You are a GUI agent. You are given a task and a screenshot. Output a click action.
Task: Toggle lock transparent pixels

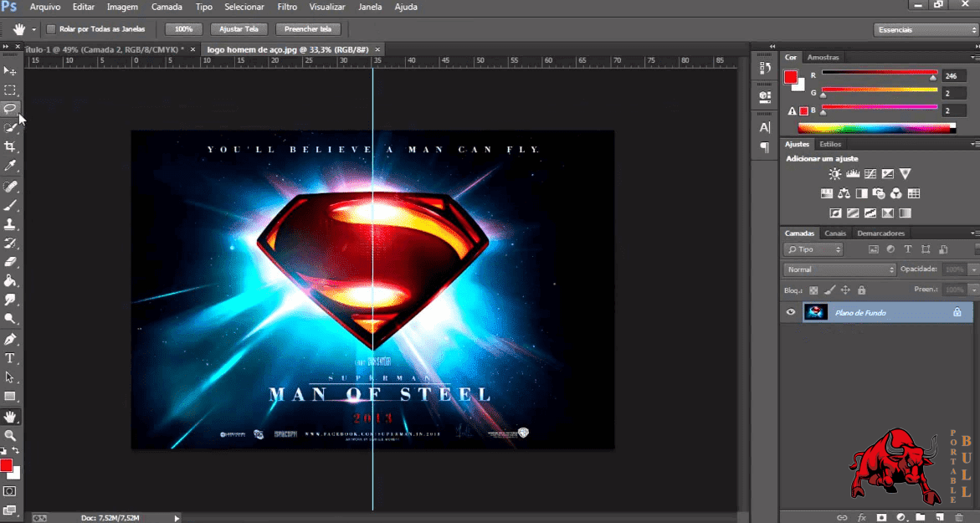813,290
